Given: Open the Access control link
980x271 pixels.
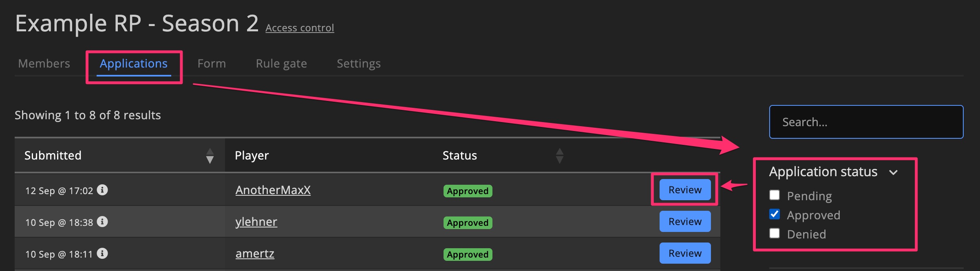Looking at the screenshot, I should 300,28.
